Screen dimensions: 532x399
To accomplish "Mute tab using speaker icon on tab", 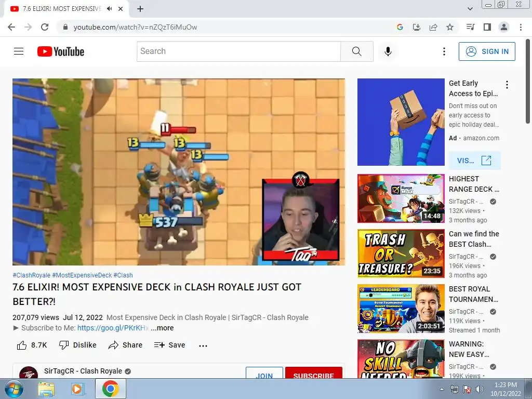I will 109,9.
